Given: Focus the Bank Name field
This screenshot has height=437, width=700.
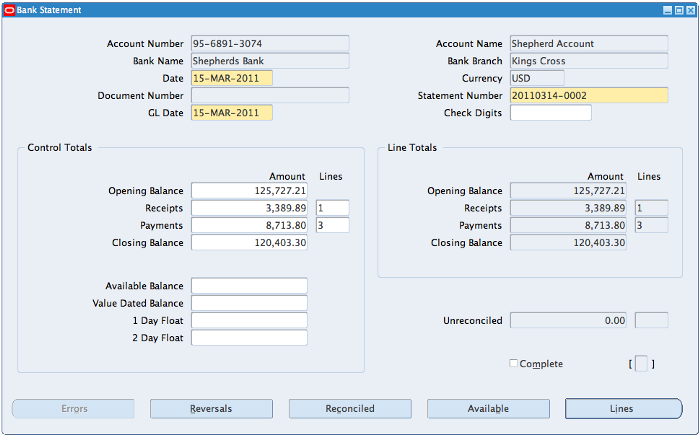Looking at the screenshot, I should click(x=270, y=61).
